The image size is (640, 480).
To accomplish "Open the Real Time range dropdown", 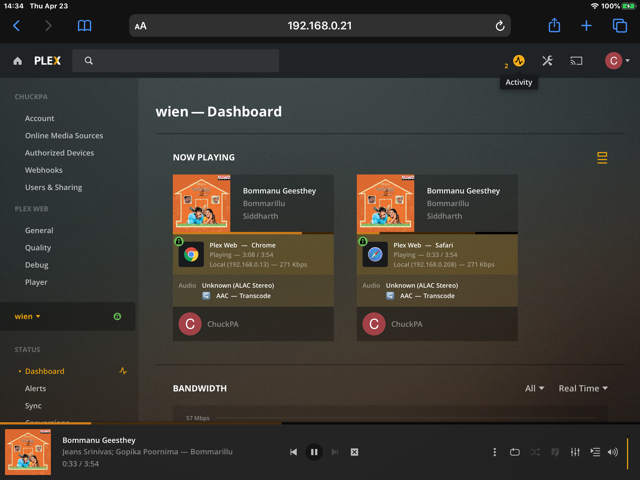I will coord(583,388).
